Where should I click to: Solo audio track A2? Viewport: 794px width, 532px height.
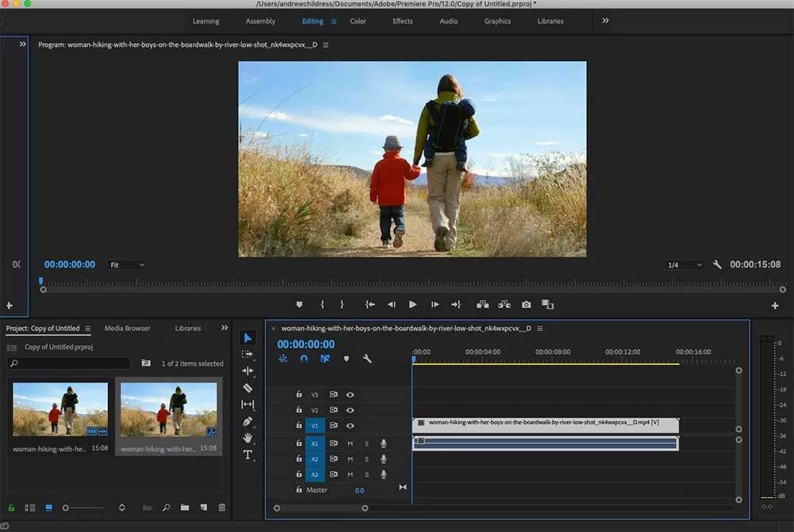coord(367,460)
